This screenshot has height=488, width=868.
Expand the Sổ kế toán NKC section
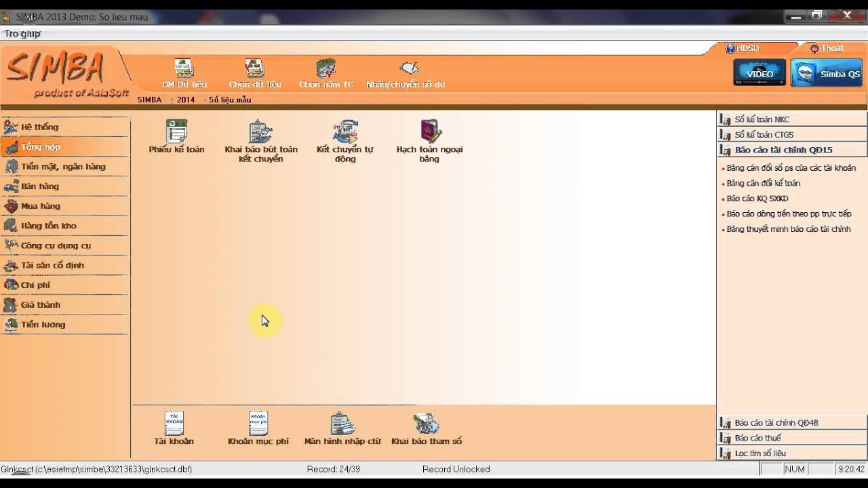pos(792,119)
